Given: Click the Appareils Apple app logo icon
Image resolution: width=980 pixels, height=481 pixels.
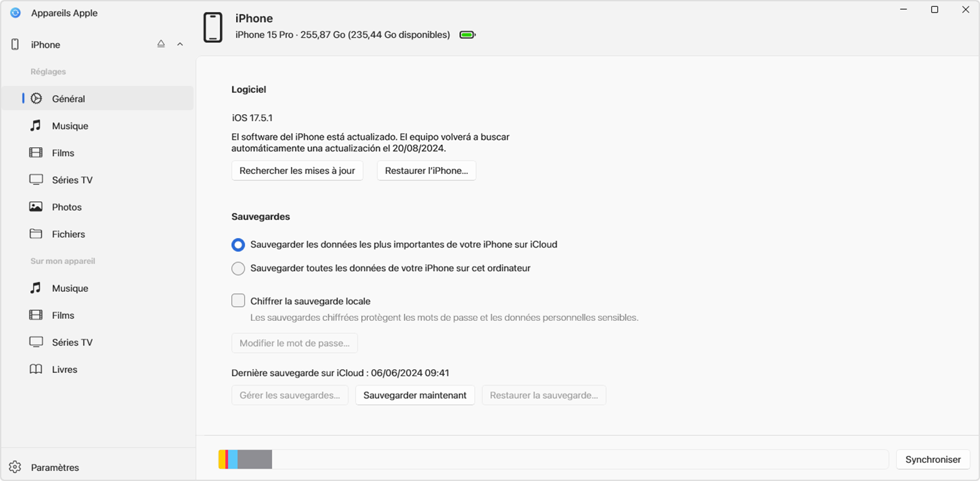Looking at the screenshot, I should pyautogui.click(x=16, y=13).
